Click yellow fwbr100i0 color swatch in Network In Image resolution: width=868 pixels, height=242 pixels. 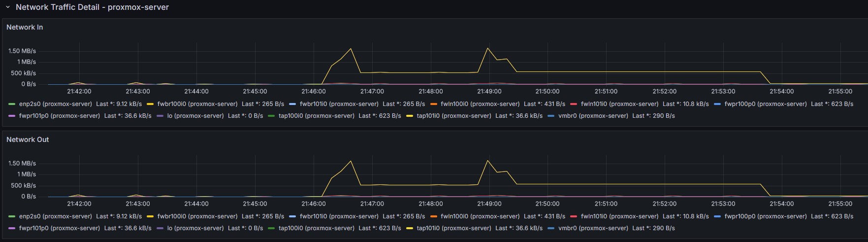pos(150,104)
